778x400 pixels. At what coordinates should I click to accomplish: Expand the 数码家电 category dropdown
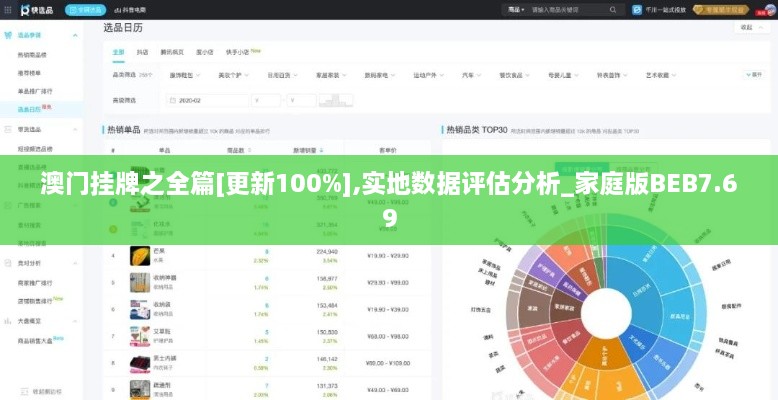click(x=380, y=75)
